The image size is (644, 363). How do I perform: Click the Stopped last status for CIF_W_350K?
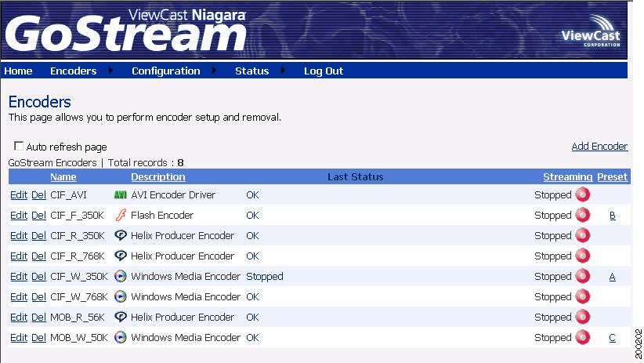[265, 277]
